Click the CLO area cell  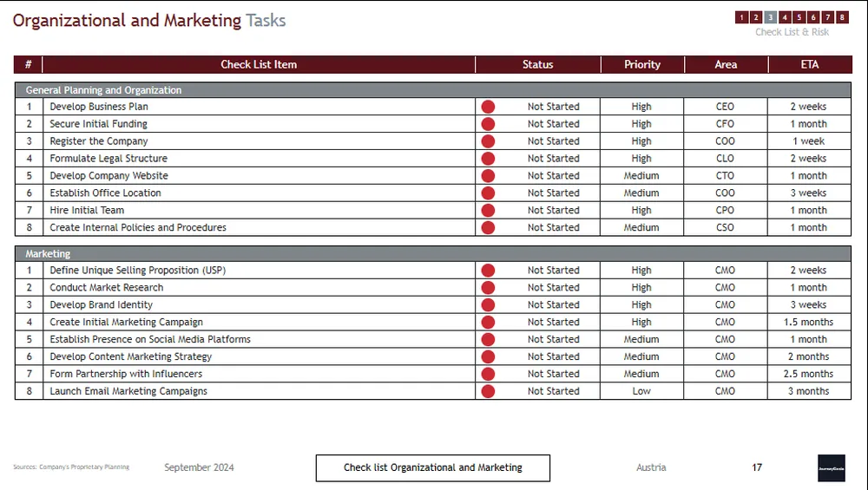(x=725, y=158)
